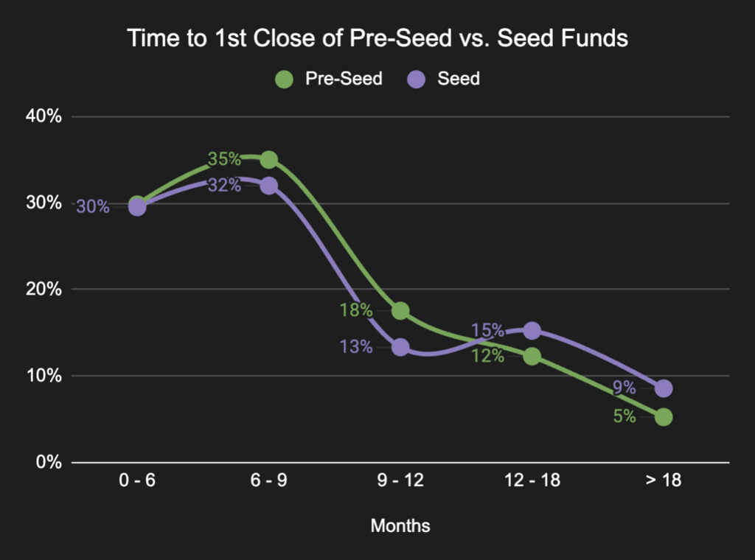Click the green Pre-Seed legend dot
This screenshot has width=755, height=560.
click(284, 79)
